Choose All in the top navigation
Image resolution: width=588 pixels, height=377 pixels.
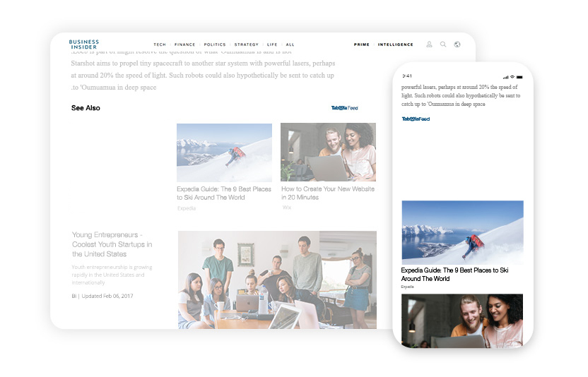coord(290,44)
